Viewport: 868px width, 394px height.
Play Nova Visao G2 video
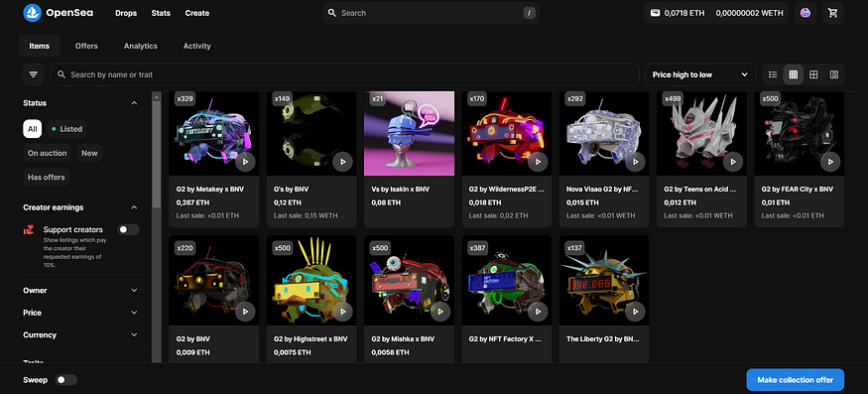(x=635, y=162)
